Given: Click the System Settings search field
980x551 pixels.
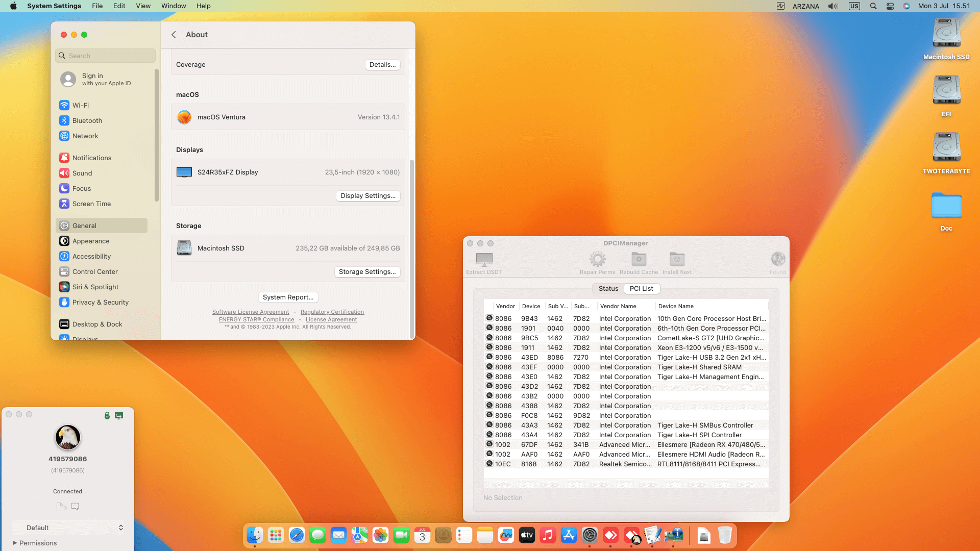Looking at the screenshot, I should (106, 56).
